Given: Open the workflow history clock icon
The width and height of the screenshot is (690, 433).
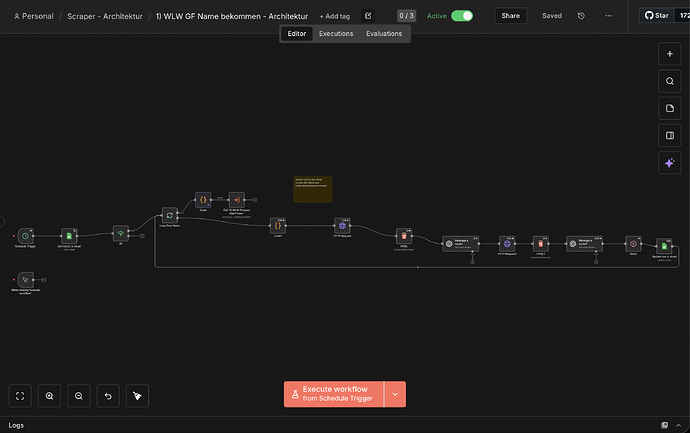Looking at the screenshot, I should [x=582, y=16].
